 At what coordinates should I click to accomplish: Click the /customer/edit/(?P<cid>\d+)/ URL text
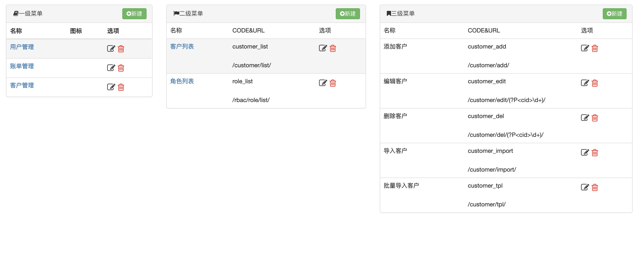pyautogui.click(x=506, y=100)
